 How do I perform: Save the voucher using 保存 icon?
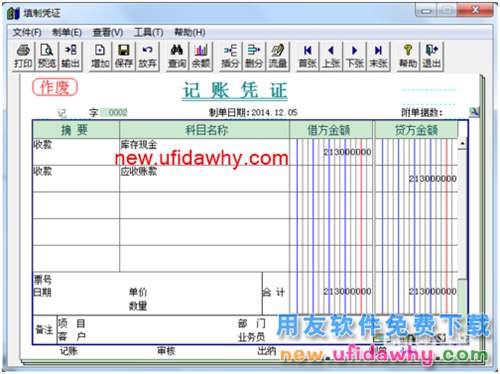click(124, 56)
